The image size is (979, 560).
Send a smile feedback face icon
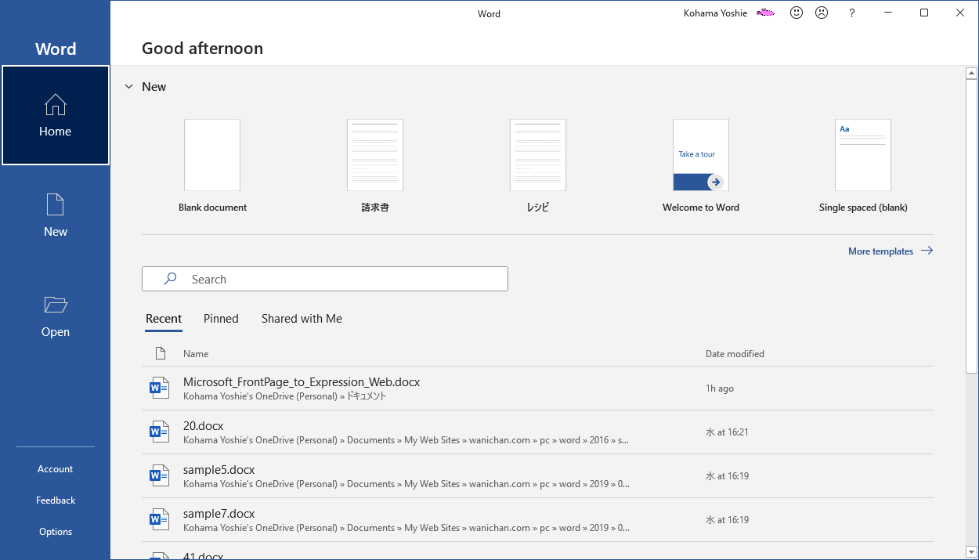[x=797, y=13]
